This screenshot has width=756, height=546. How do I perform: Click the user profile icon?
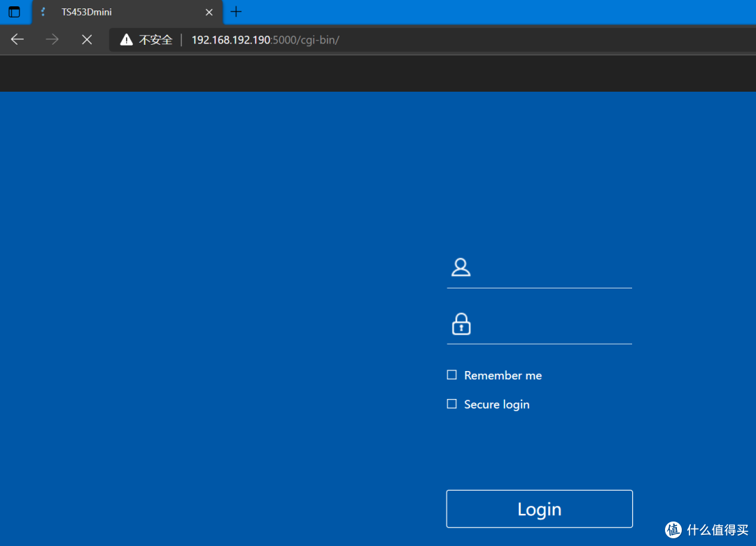[461, 267]
